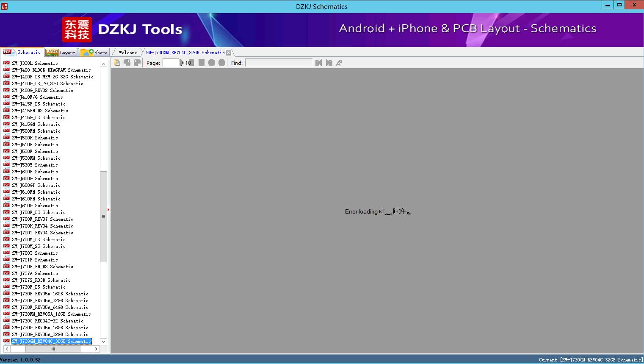
Task: Click the PDF icon beside SM-J330L Schematic
Action: 6,63
